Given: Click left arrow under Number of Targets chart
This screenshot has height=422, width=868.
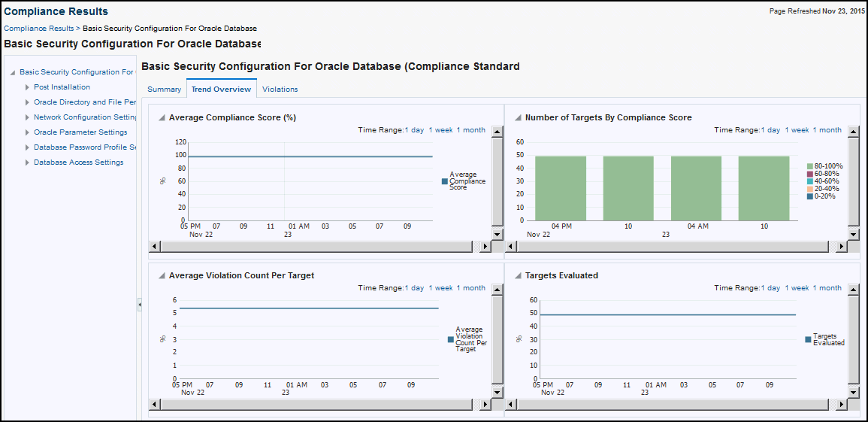Looking at the screenshot, I should (510, 247).
